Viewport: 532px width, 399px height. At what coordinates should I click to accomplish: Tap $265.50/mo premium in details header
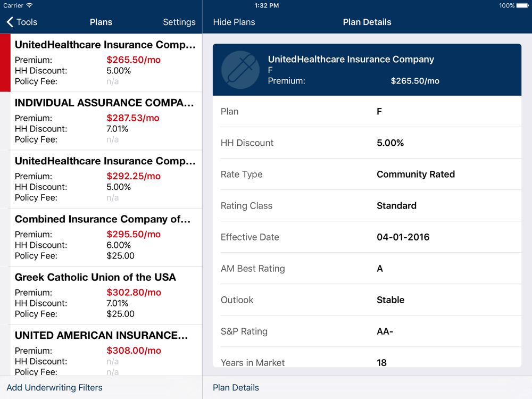click(415, 81)
